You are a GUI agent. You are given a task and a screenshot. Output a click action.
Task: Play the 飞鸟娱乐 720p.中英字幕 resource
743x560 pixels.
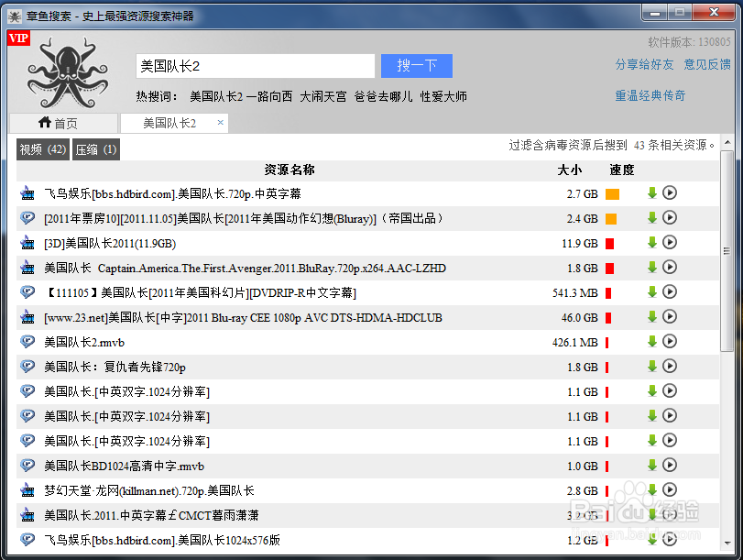coord(670,193)
